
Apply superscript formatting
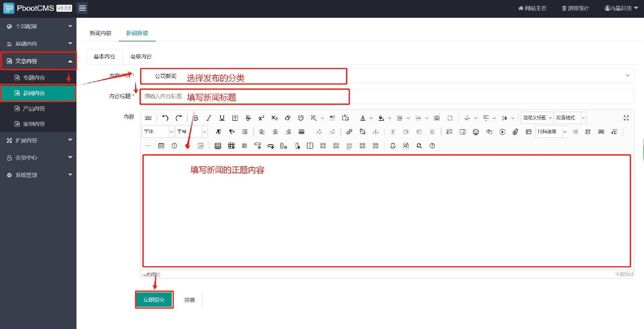coord(261,118)
